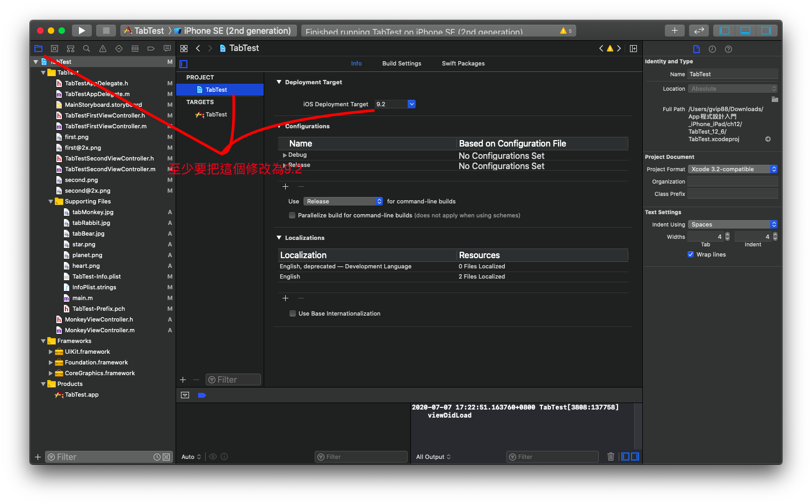Open the Debug navigator

point(135,48)
